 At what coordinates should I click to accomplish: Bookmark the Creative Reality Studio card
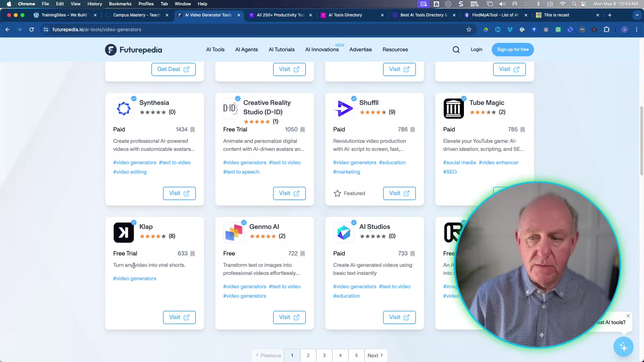tap(303, 130)
